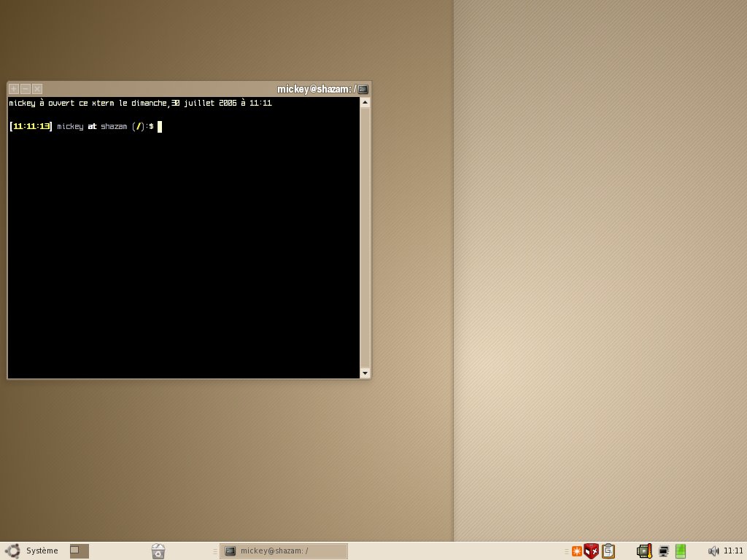This screenshot has width=747, height=560.
Task: Click the terminal scrollbar up arrow
Action: click(365, 102)
